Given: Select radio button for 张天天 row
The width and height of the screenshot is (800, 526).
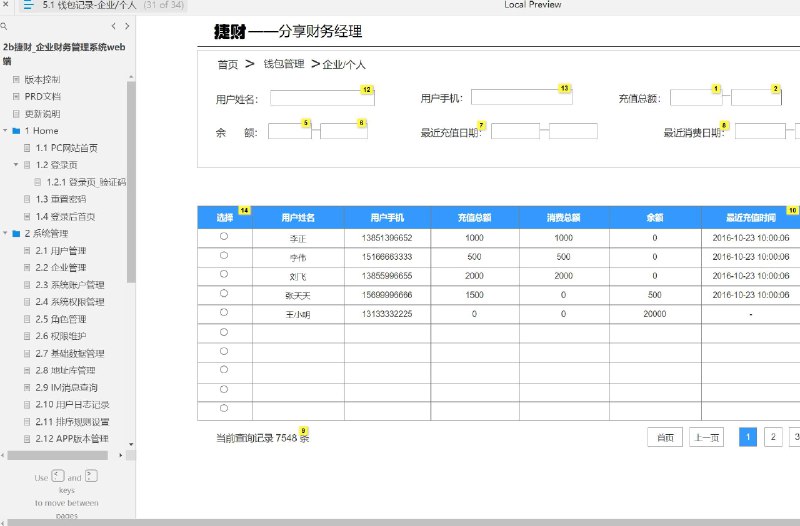Looking at the screenshot, I should coord(223,293).
